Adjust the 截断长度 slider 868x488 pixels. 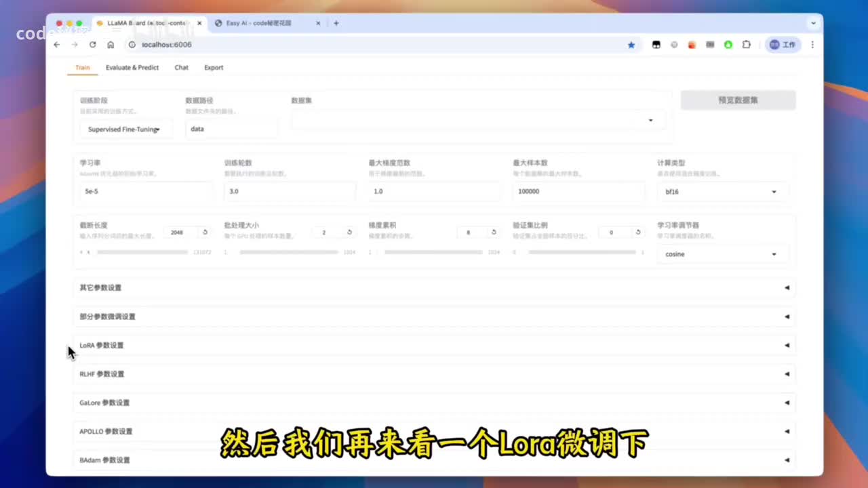point(142,252)
